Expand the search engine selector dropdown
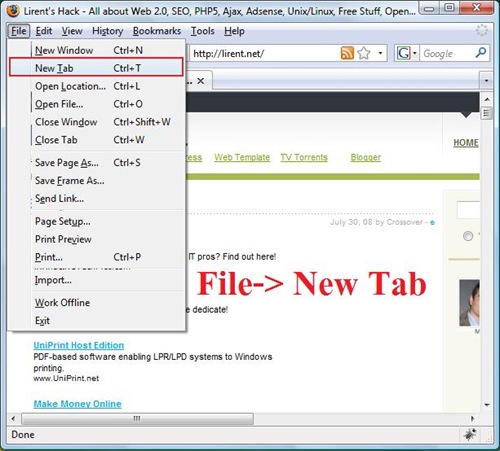Image resolution: width=500 pixels, height=451 pixels. tap(414, 53)
